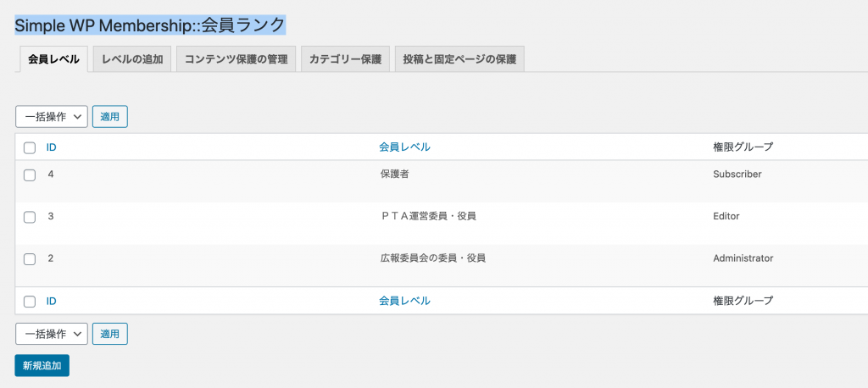Viewport: 868px width, 388px height.
Task: Open the レベルの追加 tab
Action: [132, 59]
